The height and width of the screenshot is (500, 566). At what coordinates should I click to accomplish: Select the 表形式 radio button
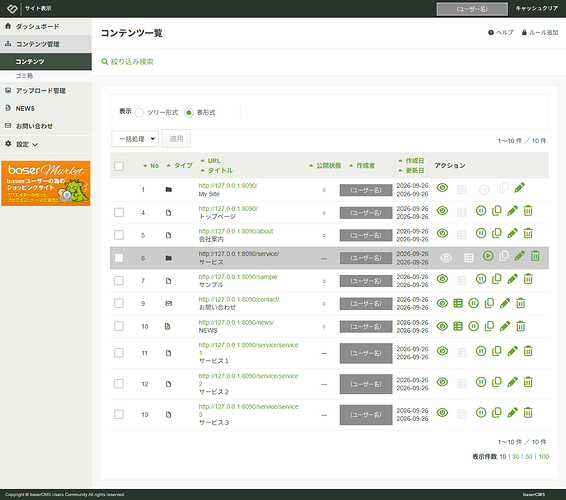pyautogui.click(x=188, y=113)
